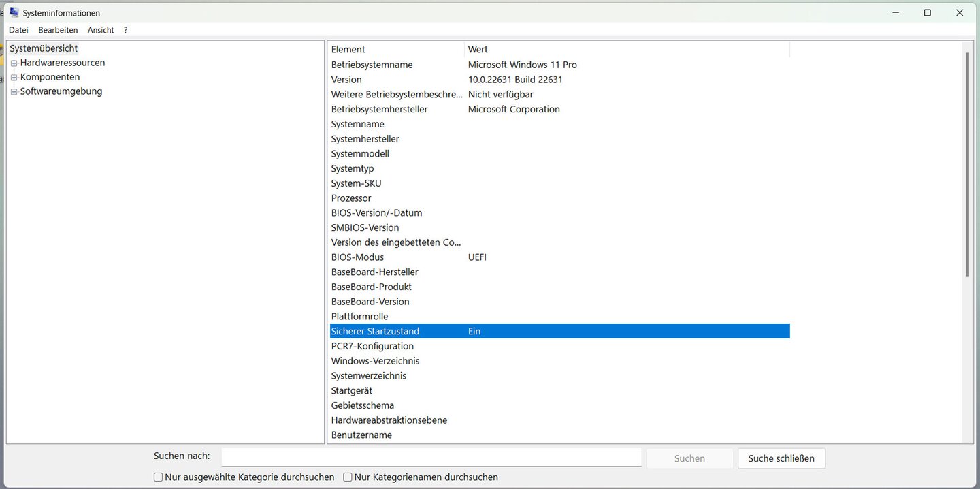Expand the Hardwareressourcen tree node

click(14, 62)
